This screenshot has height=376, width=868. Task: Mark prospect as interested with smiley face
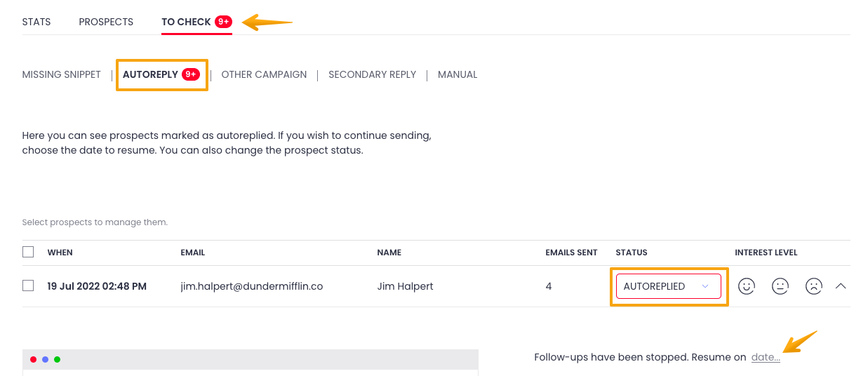point(747,286)
